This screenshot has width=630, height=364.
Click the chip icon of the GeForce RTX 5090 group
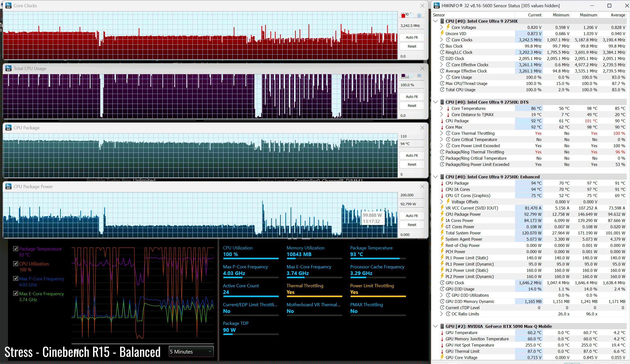tap(442, 326)
